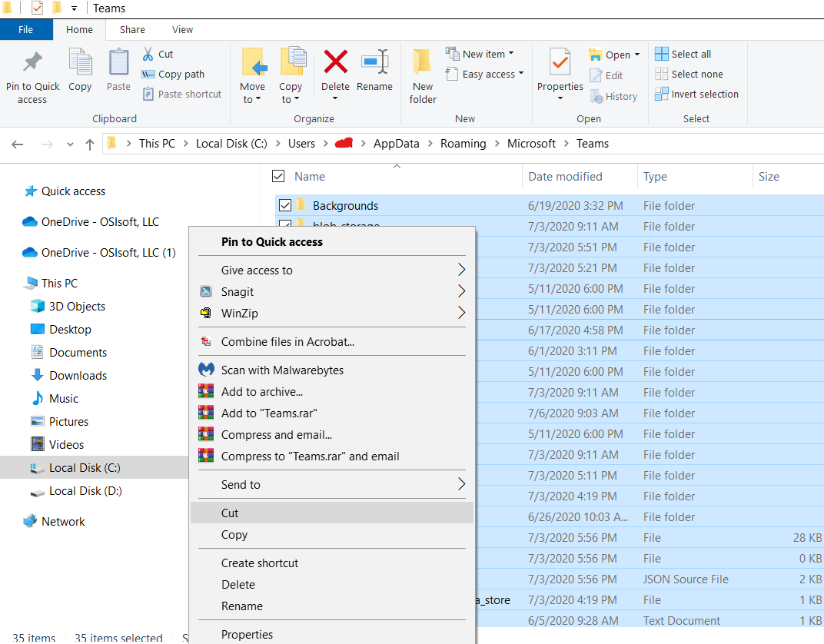Screen dimensions: 824x644
Task: Choose Cut from the context menu
Action: tap(231, 513)
